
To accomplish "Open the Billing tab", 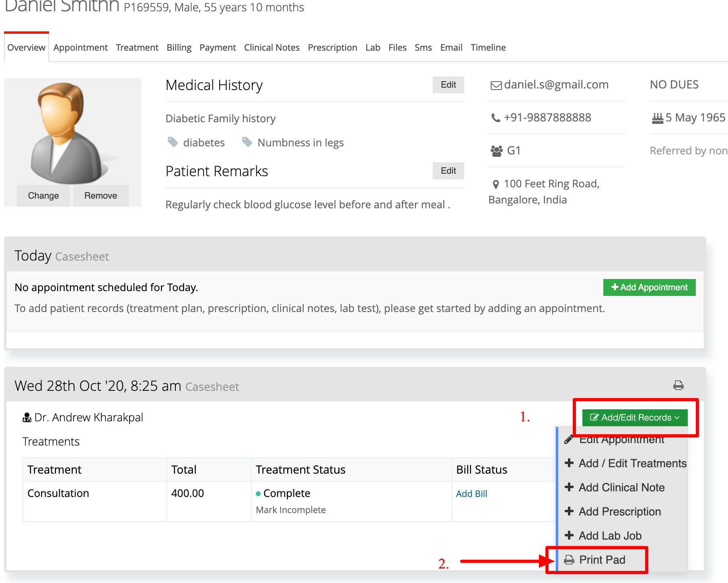I will coord(179,47).
